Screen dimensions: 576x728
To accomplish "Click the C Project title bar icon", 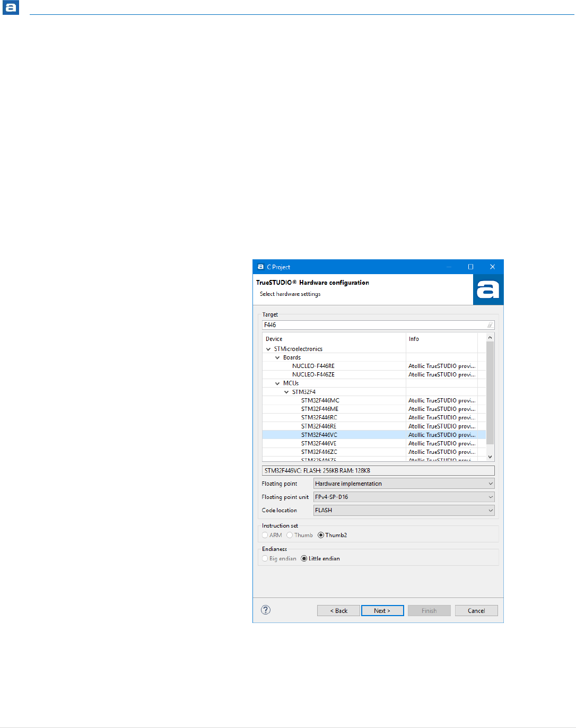I will 260,267.
